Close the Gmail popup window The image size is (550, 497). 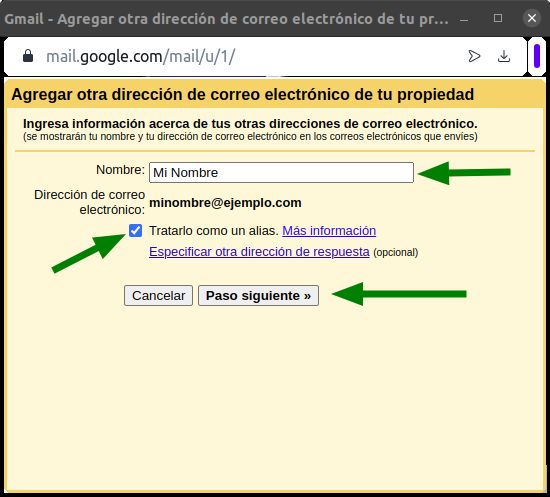532,18
